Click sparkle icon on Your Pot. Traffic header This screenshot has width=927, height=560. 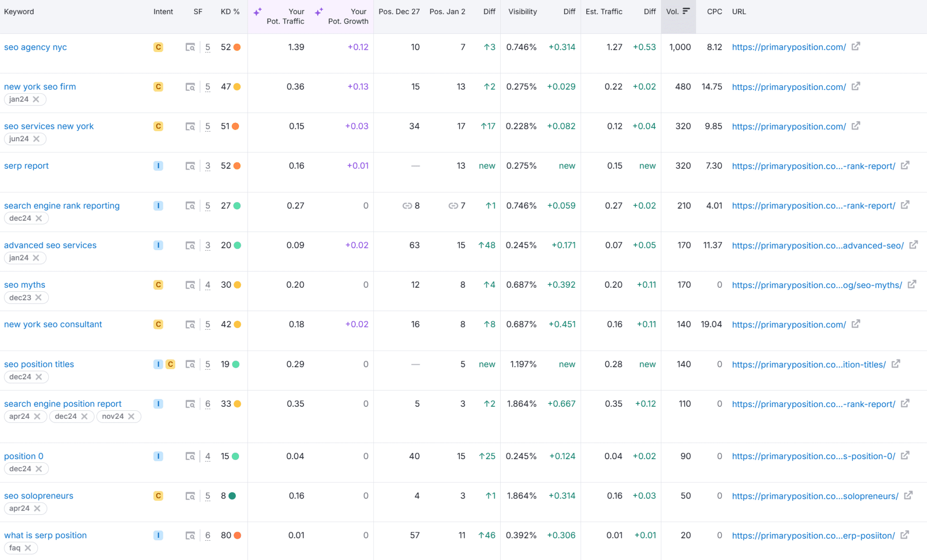(x=258, y=12)
